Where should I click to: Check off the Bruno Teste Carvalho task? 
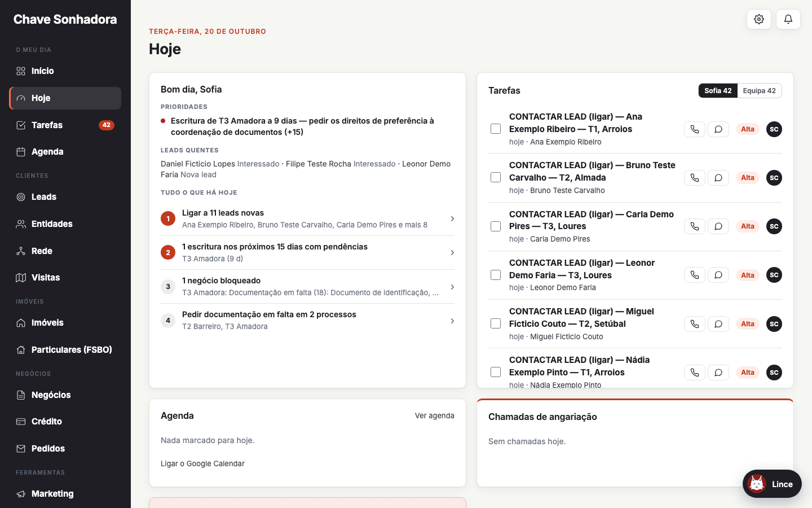(496, 177)
